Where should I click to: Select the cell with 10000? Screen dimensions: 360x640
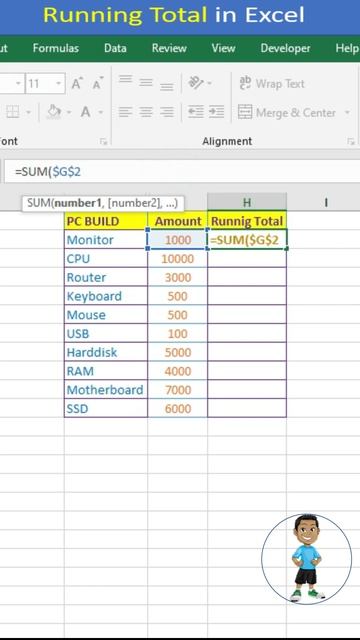pos(178,258)
